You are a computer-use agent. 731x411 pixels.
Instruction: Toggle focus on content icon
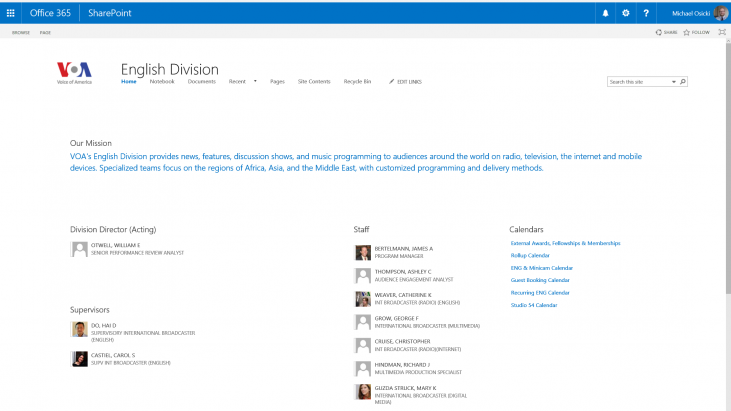722,32
